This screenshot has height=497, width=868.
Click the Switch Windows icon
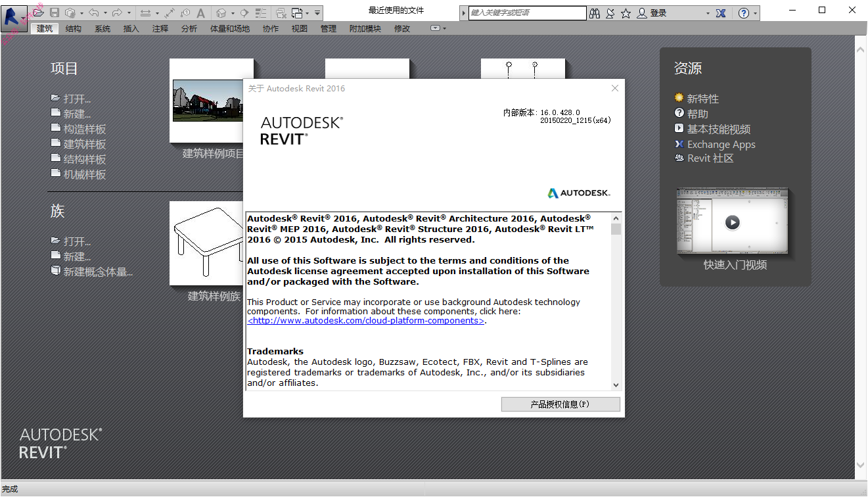(297, 12)
